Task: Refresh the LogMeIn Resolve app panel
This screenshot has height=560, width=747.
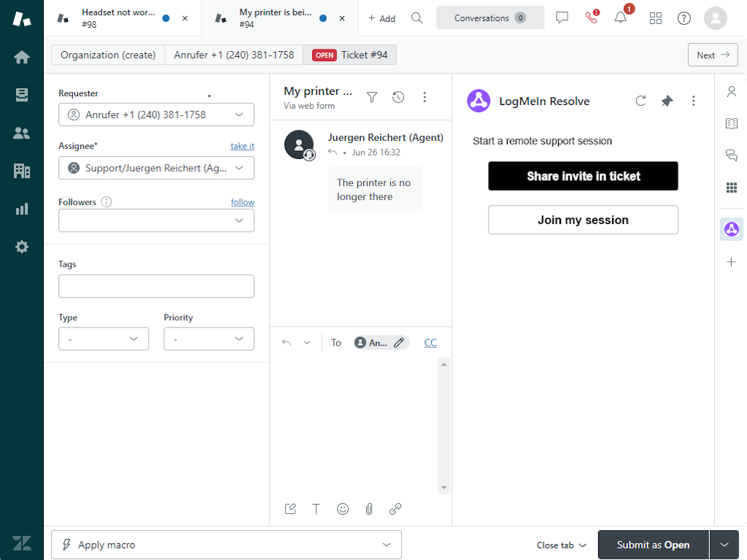Action: click(x=640, y=101)
